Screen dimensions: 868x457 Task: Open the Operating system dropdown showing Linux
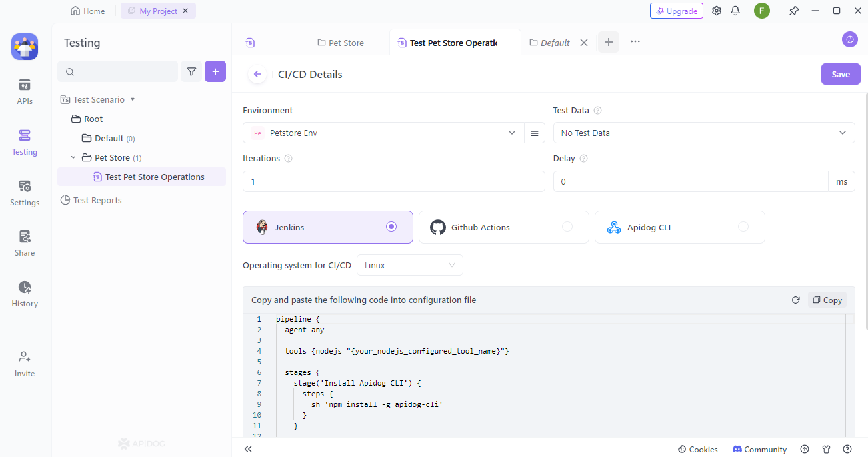pyautogui.click(x=410, y=265)
